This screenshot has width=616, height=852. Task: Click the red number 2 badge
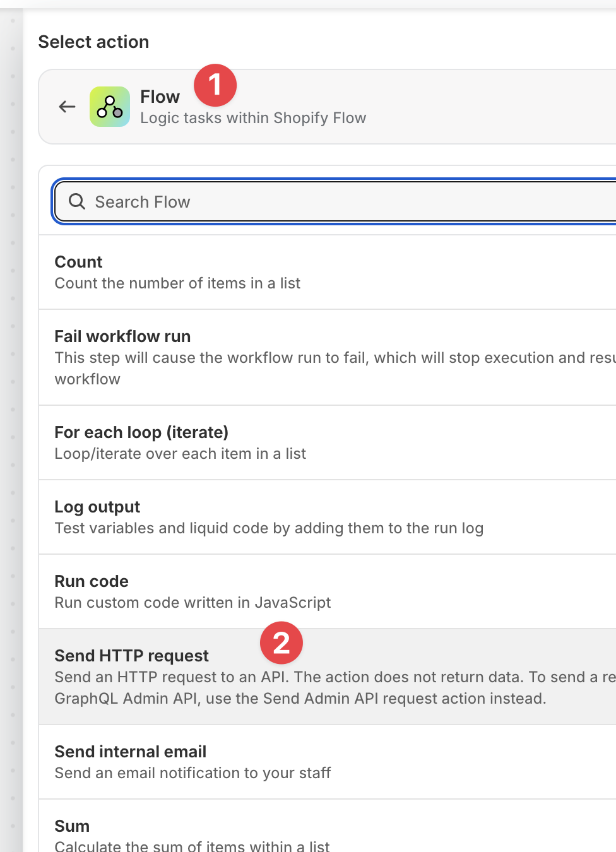(281, 643)
